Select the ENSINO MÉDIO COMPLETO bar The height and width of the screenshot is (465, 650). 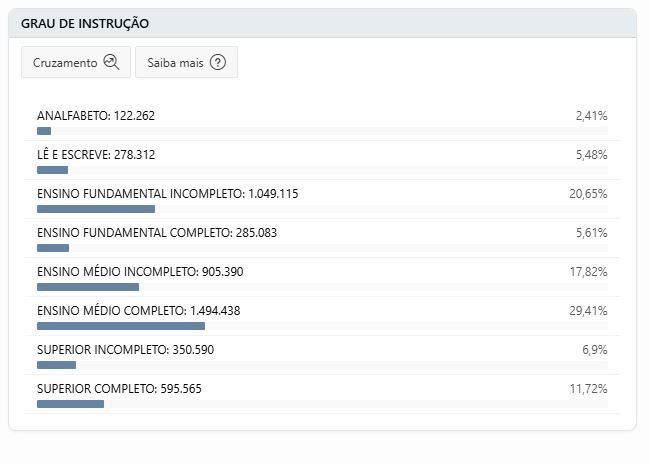(323, 326)
